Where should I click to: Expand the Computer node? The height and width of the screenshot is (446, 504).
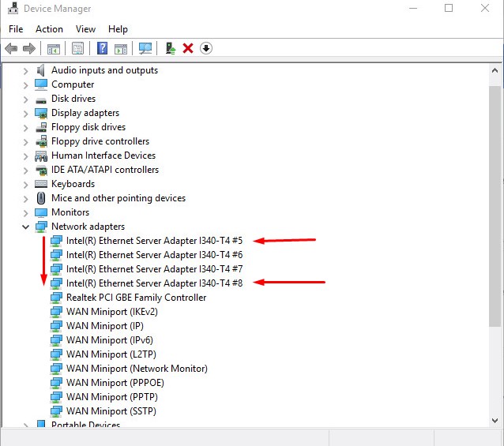tap(26, 85)
